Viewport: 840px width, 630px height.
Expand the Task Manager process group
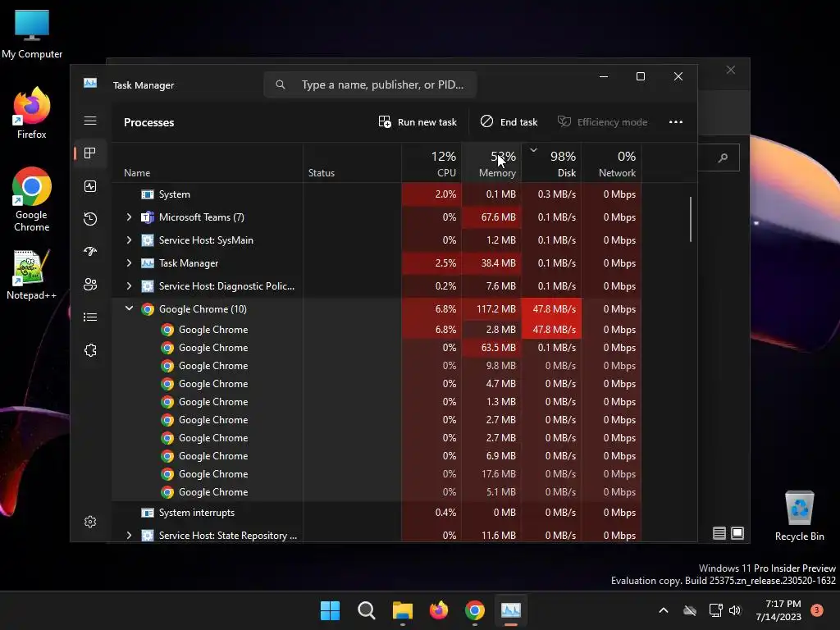click(129, 263)
